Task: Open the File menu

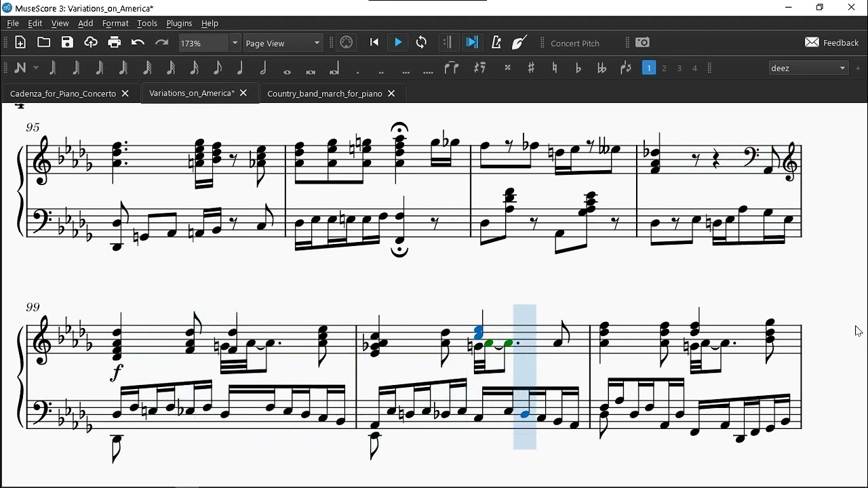Action: click(x=13, y=23)
